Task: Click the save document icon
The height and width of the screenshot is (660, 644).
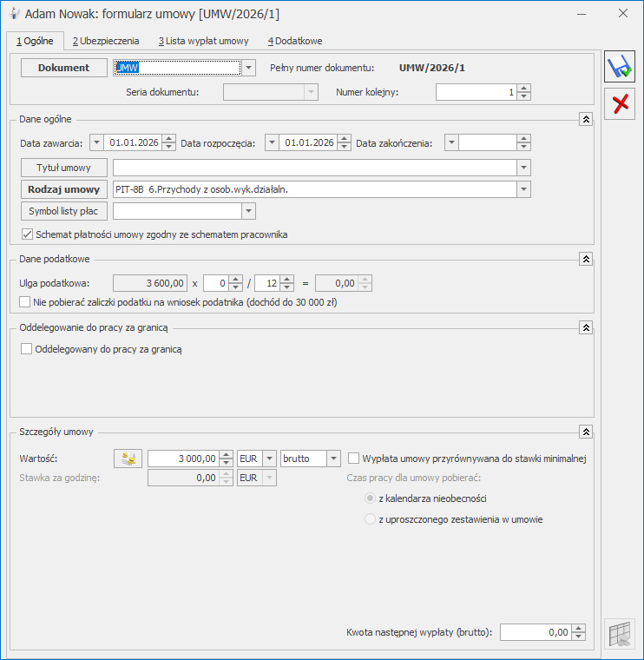Action: point(619,69)
